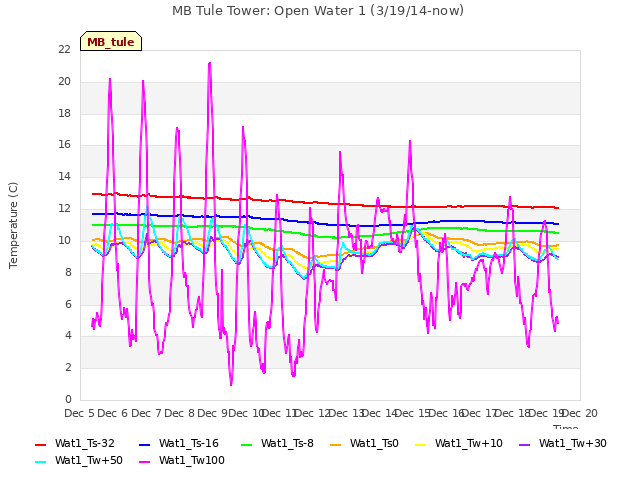The image size is (640, 480).
Task: Click the 20 y-axis tick value
Action: (64, 81)
